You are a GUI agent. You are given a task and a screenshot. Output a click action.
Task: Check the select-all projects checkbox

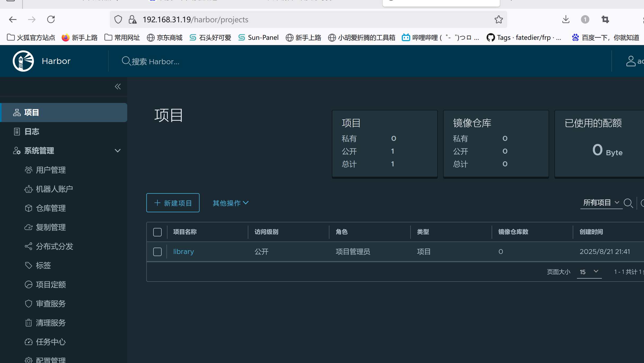(x=157, y=232)
